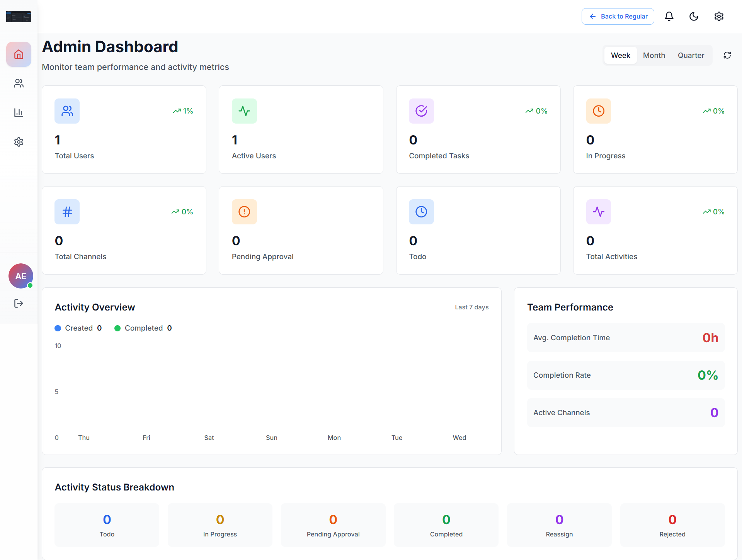Click the settings gear in the top bar
This screenshot has width=742, height=560.
click(x=719, y=16)
